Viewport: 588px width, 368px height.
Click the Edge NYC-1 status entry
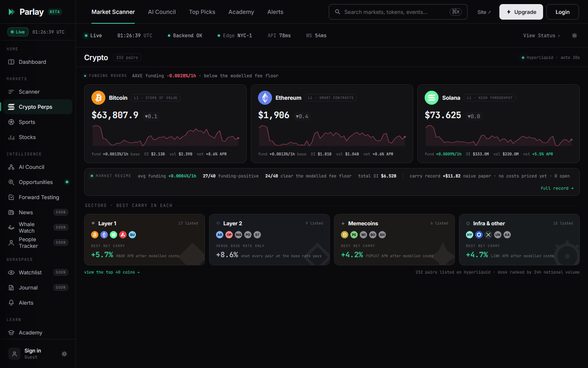point(235,36)
